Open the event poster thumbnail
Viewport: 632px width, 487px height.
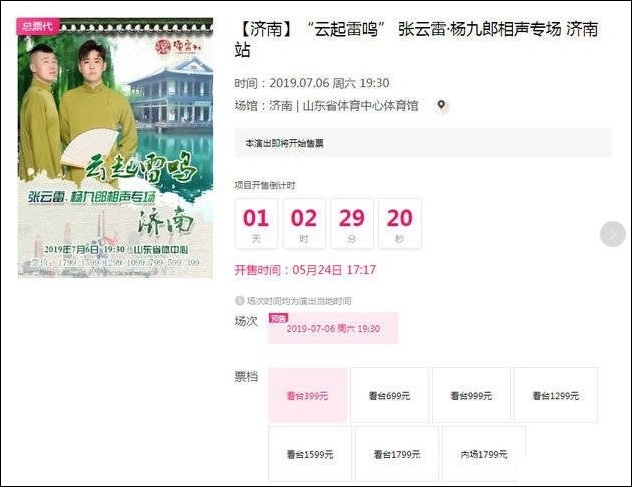pyautogui.click(x=115, y=148)
